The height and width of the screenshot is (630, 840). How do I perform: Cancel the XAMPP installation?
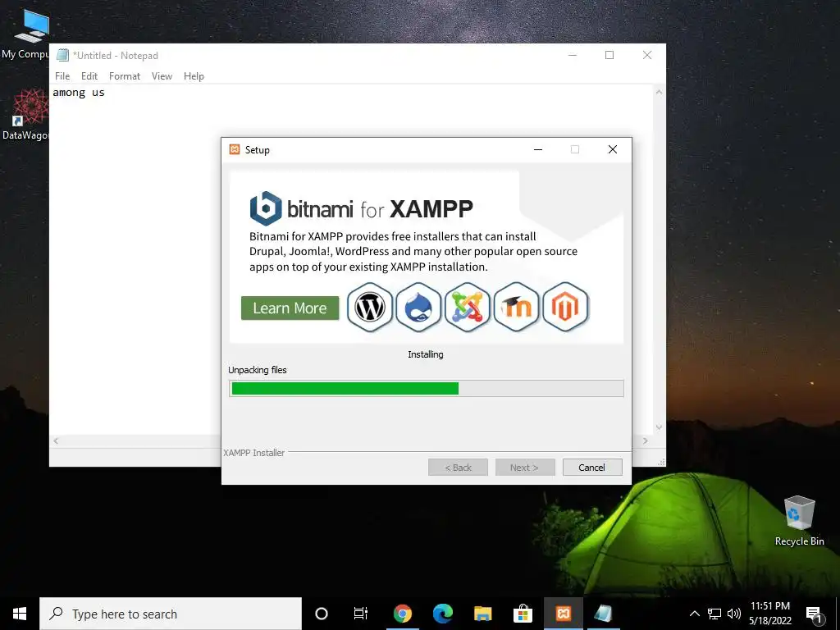click(x=592, y=467)
